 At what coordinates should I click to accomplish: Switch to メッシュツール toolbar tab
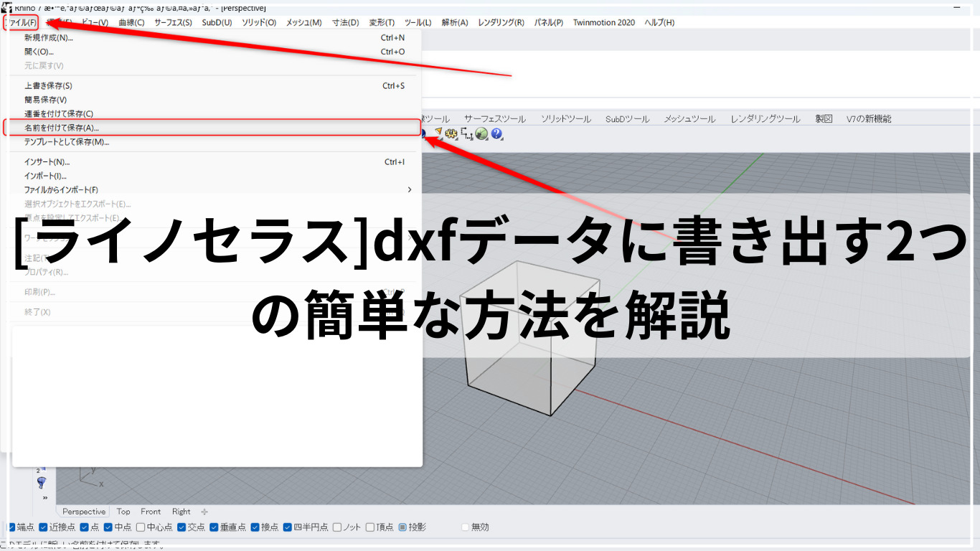[689, 119]
